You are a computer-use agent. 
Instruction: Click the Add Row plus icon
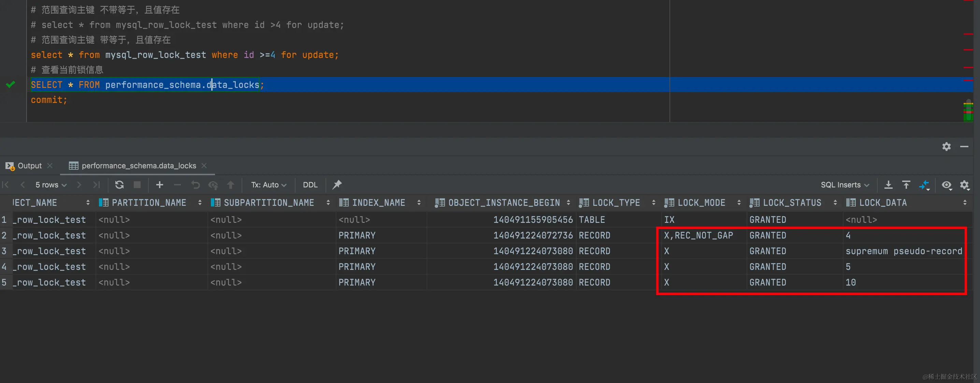159,185
